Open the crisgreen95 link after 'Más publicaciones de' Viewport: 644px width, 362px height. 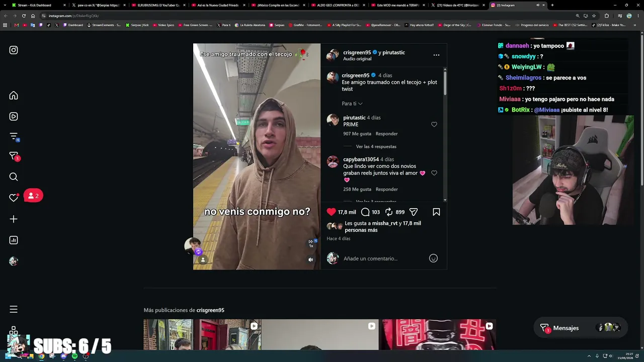click(210, 310)
